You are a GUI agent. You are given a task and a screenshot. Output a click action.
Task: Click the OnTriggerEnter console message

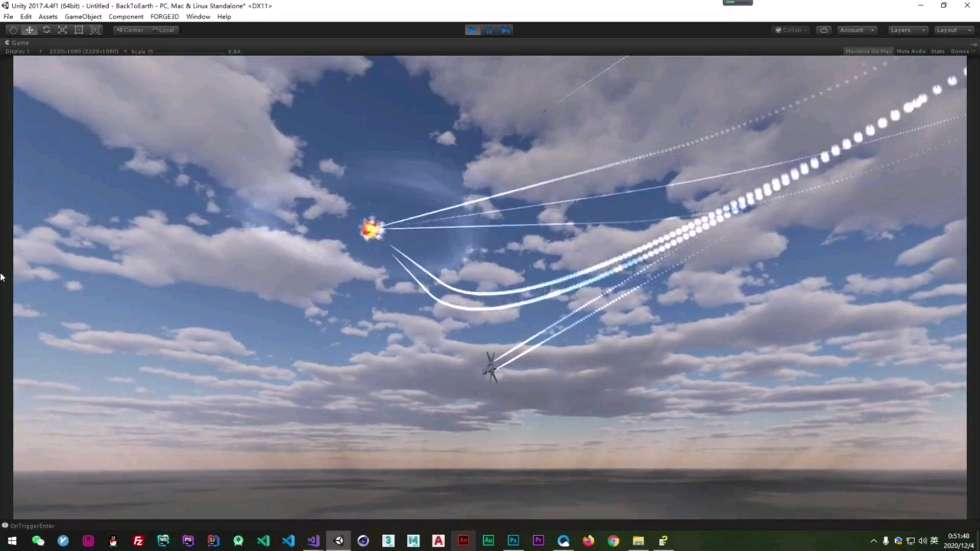32,525
